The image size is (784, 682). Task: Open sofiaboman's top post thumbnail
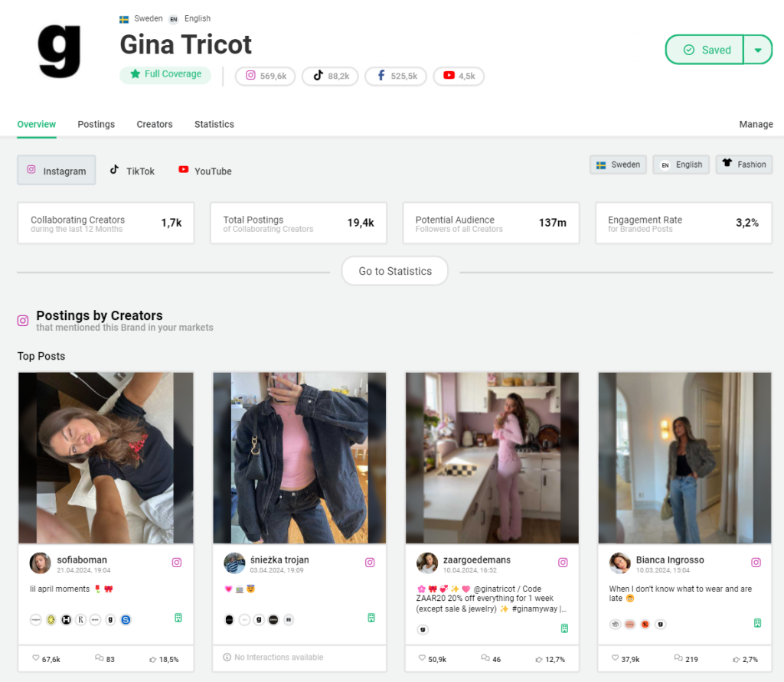[x=106, y=457]
